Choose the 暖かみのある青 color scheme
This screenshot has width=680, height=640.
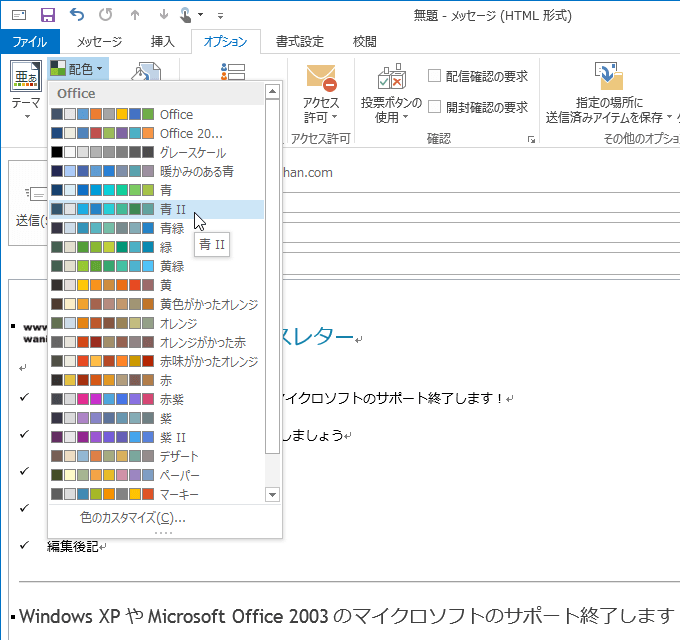click(x=157, y=171)
